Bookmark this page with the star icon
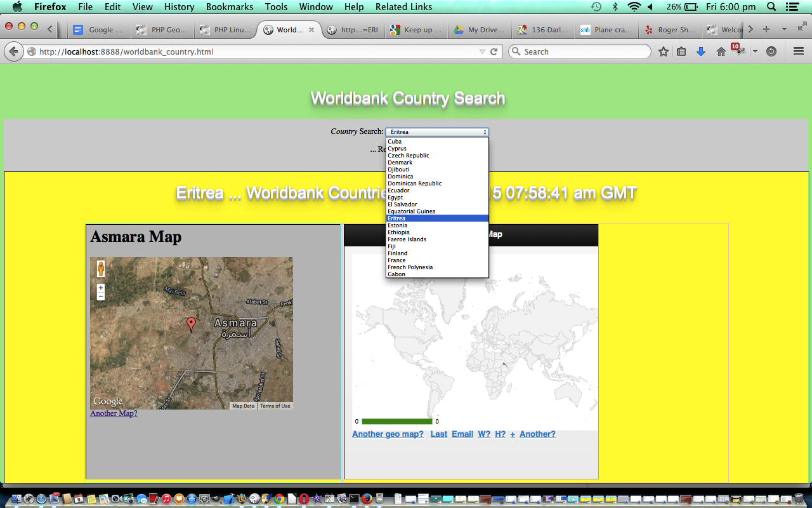The height and width of the screenshot is (508, 812). [x=663, y=51]
